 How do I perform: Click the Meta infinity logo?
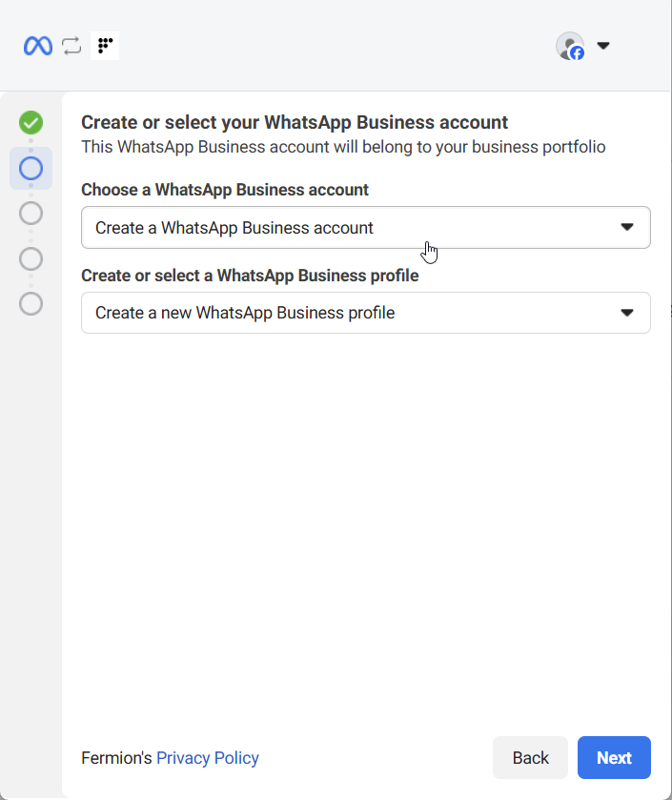38,46
